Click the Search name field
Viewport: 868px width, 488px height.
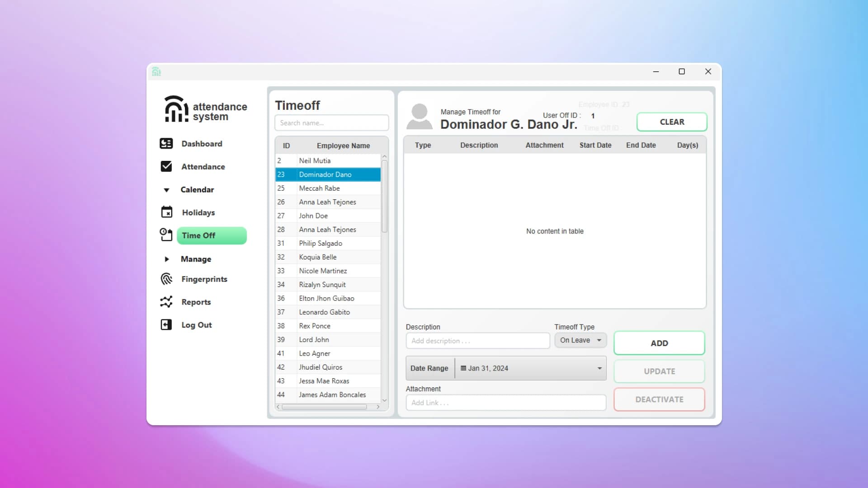[331, 123]
